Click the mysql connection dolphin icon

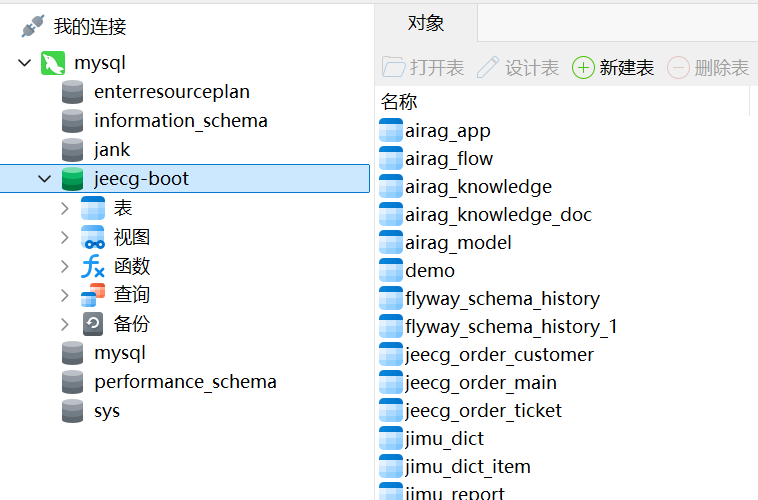(x=53, y=63)
